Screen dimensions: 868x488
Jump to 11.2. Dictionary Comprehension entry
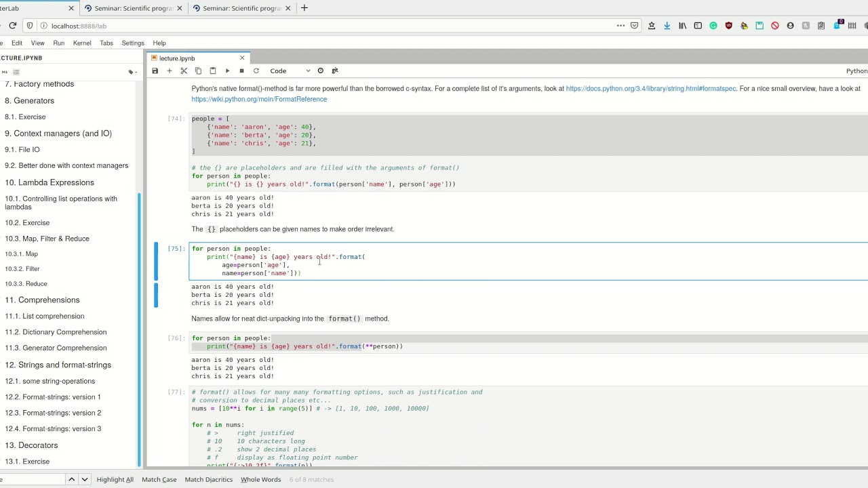click(56, 332)
